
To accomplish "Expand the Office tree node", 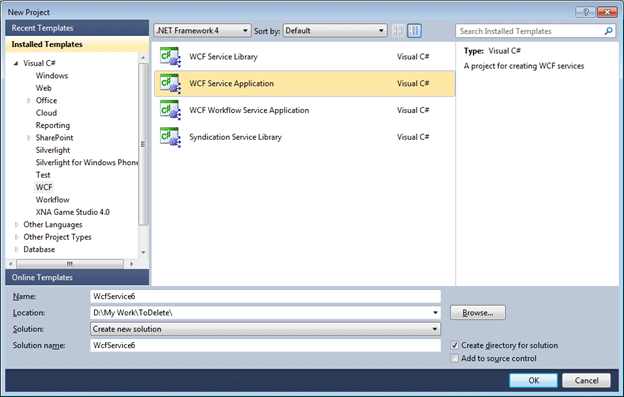I will click(x=29, y=101).
